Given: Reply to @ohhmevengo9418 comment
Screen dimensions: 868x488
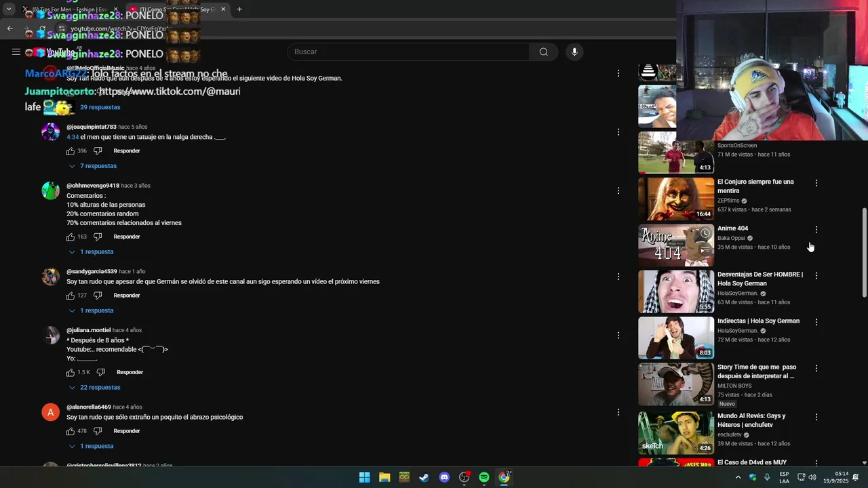Looking at the screenshot, I should pyautogui.click(x=127, y=237).
